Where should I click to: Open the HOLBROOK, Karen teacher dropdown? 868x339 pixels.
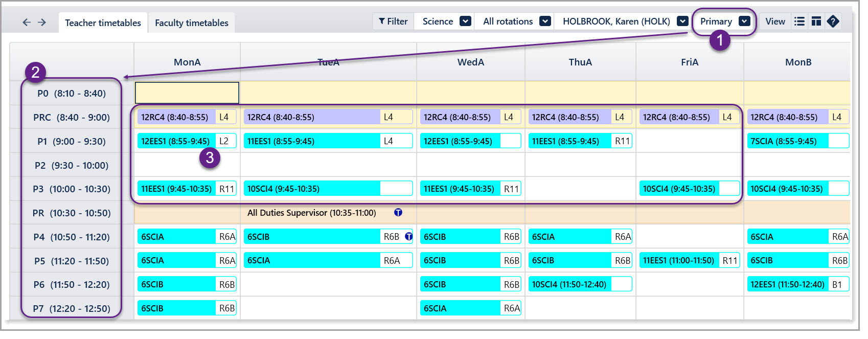point(682,21)
